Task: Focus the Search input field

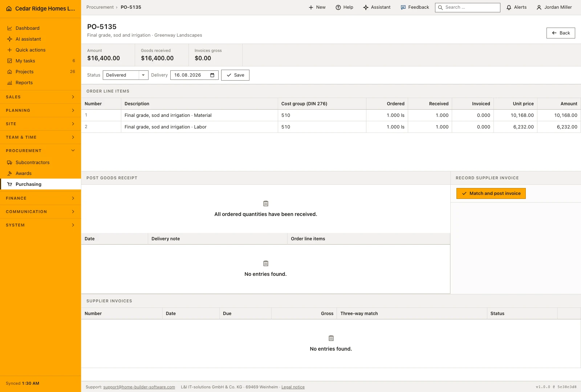Action: (468, 7)
